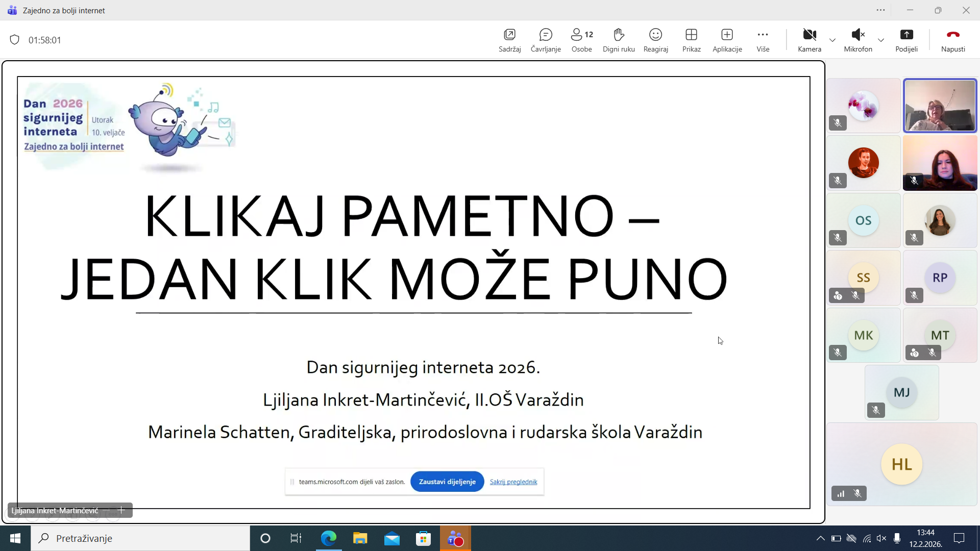Expand the Mikrofon options chevron
This screenshot has height=551, width=980.
pyautogui.click(x=881, y=40)
